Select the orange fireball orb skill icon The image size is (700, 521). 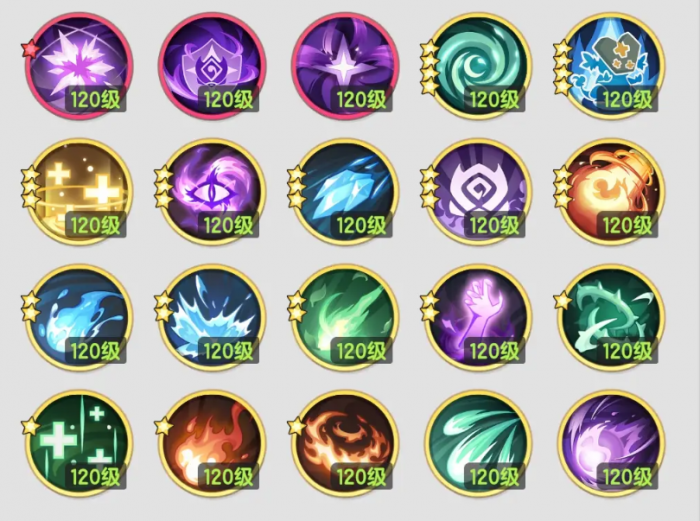coord(611,192)
